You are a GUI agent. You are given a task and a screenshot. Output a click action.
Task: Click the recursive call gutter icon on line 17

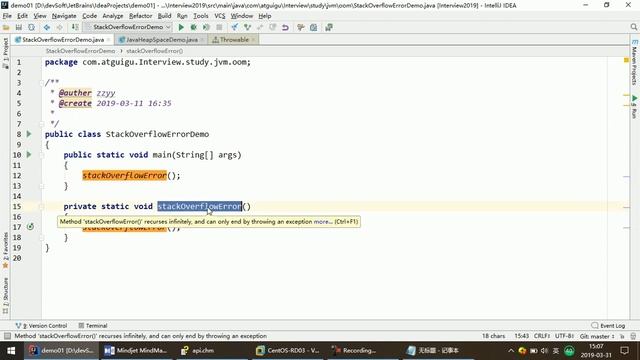pos(30,227)
